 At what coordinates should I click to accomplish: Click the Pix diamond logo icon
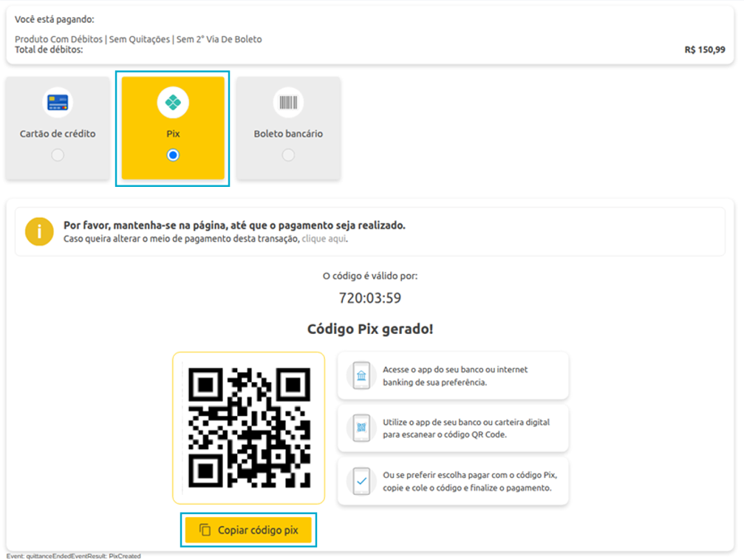[173, 102]
